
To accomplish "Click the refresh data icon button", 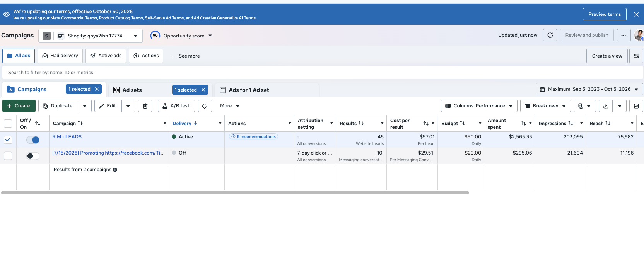I will (x=550, y=35).
